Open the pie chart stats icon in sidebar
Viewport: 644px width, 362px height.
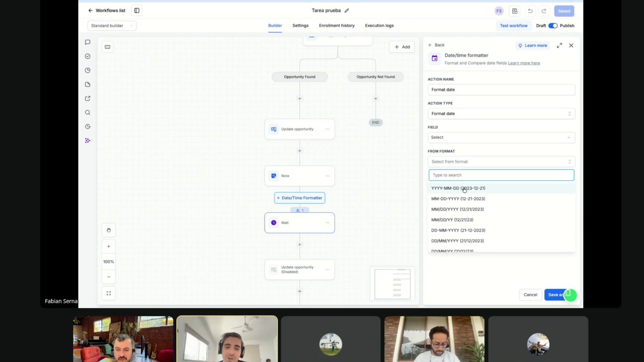tap(88, 70)
